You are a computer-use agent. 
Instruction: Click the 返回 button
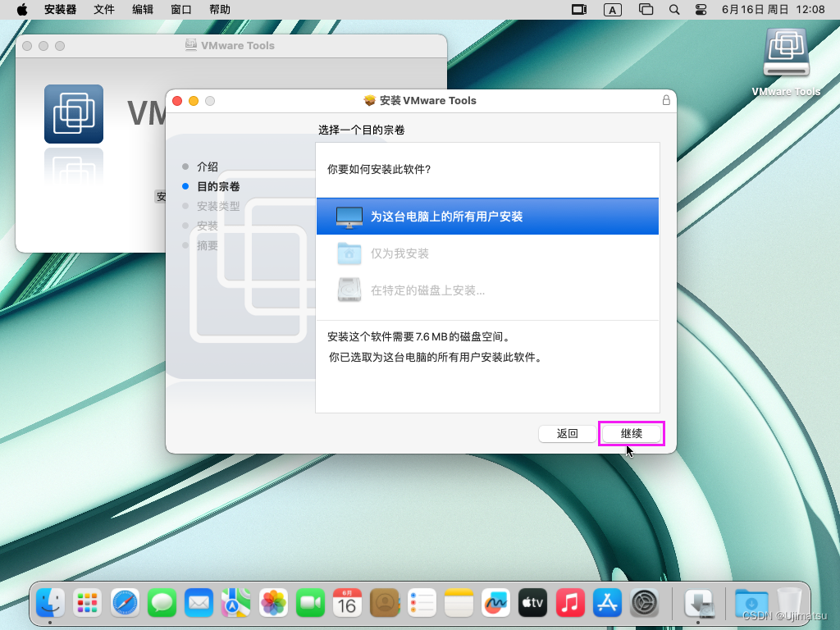[568, 433]
